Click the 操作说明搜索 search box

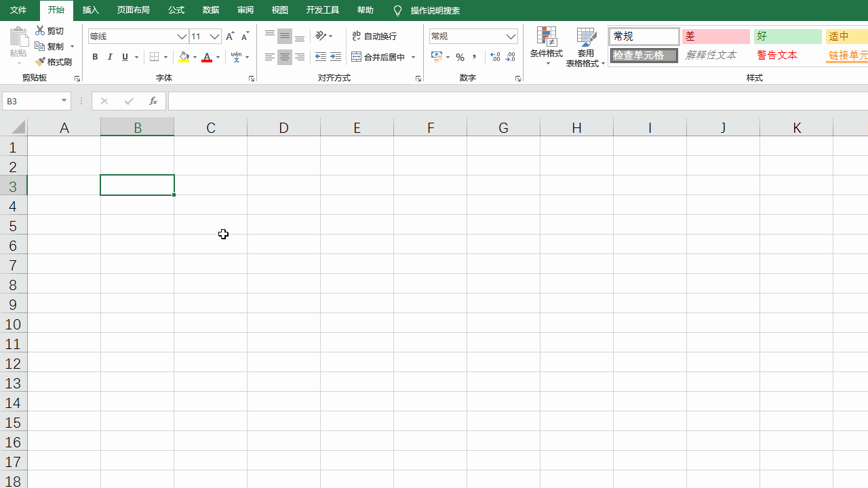click(435, 11)
